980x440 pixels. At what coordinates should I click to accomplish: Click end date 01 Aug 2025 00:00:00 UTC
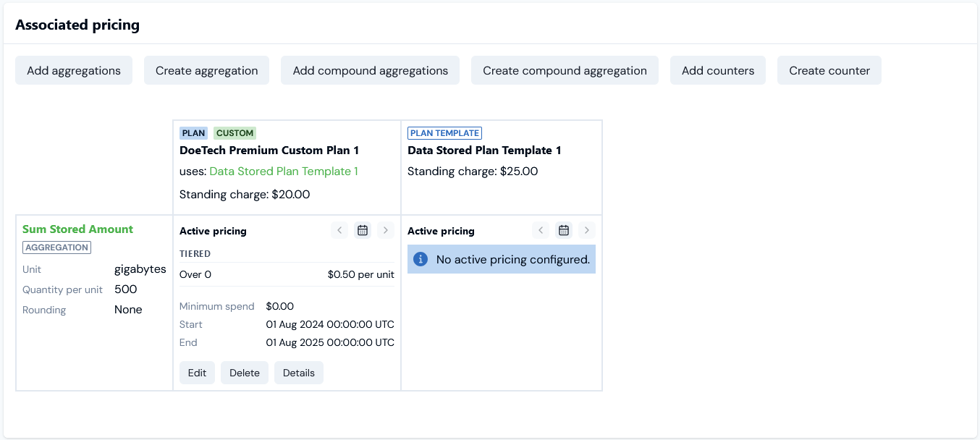(330, 342)
